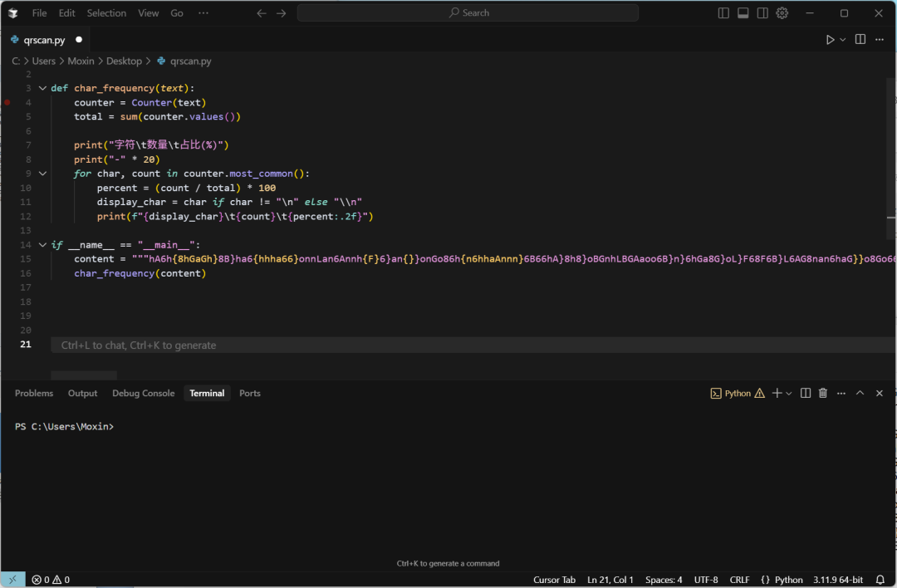The image size is (897, 588).
Task: Click Users in the breadcrumb path
Action: [x=43, y=61]
